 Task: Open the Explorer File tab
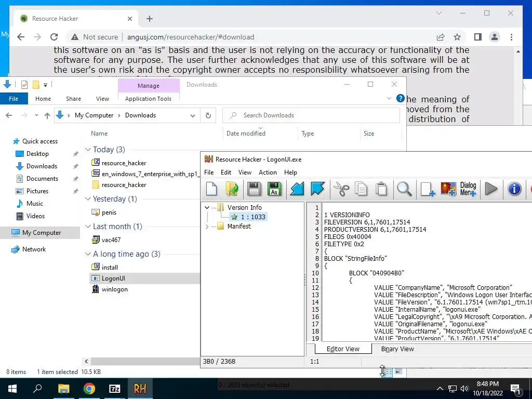(x=14, y=99)
